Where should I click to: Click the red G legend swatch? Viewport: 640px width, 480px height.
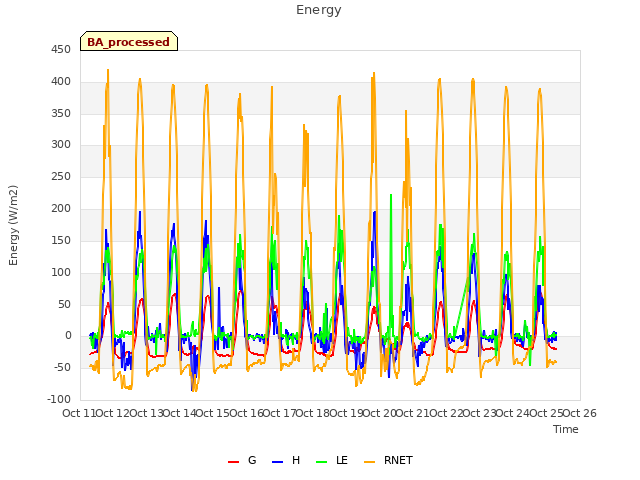coord(233,462)
